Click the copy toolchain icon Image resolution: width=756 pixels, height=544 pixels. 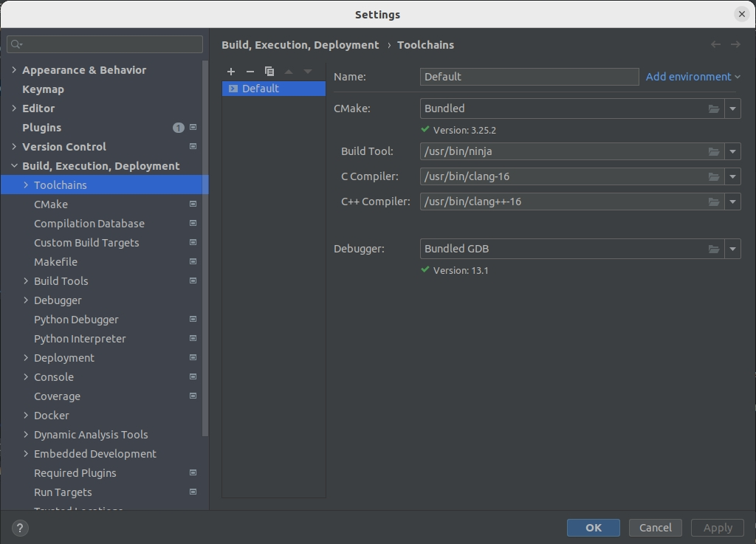pyautogui.click(x=269, y=72)
